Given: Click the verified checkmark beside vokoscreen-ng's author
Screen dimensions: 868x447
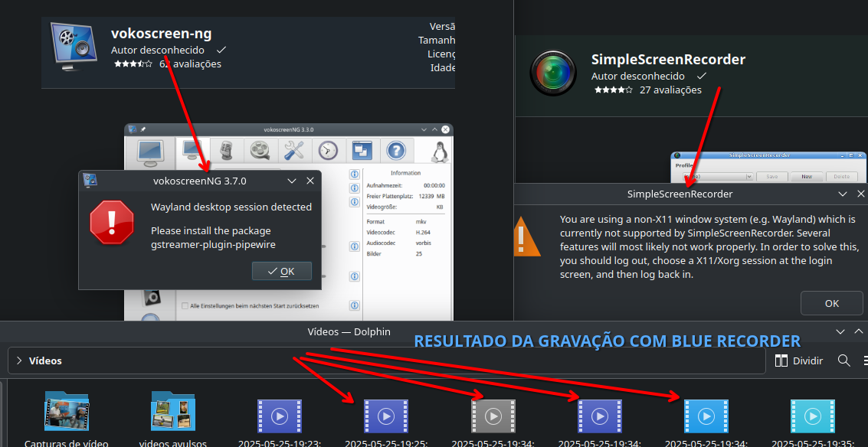Looking at the screenshot, I should click(x=221, y=50).
